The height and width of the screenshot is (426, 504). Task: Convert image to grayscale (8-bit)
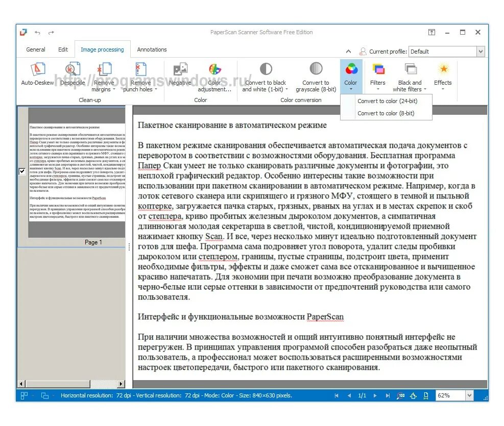pyautogui.click(x=316, y=77)
